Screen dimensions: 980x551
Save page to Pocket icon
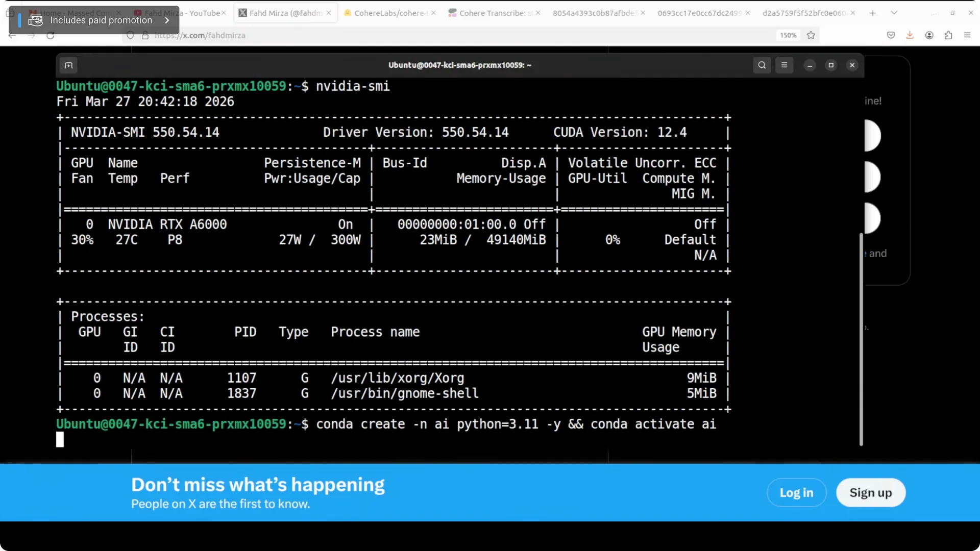tap(891, 35)
